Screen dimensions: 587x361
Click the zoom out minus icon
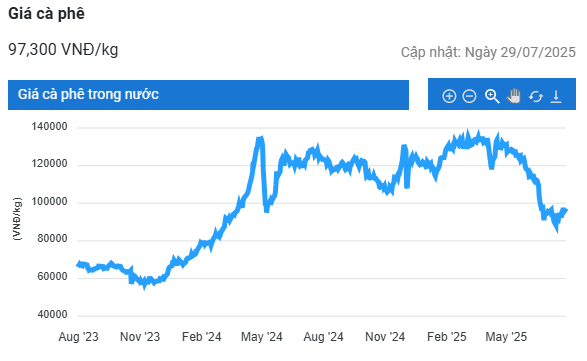pos(469,96)
